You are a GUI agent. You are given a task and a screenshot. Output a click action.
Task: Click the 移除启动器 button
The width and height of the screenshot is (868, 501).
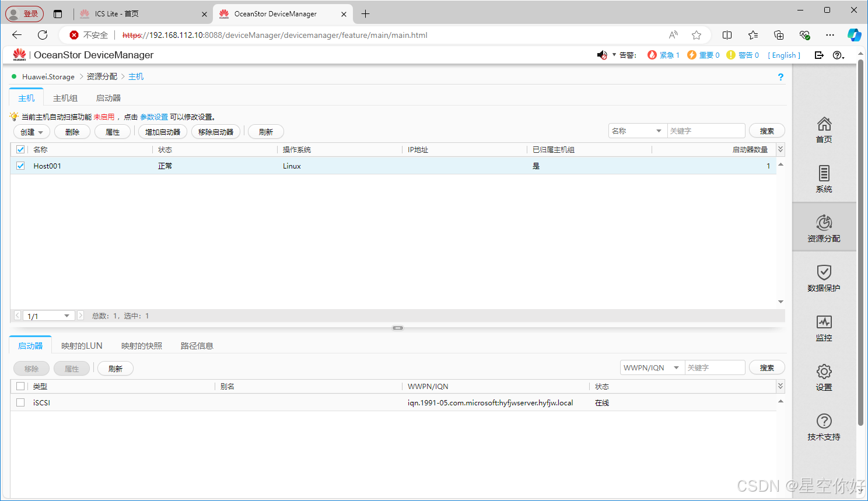pyautogui.click(x=216, y=132)
